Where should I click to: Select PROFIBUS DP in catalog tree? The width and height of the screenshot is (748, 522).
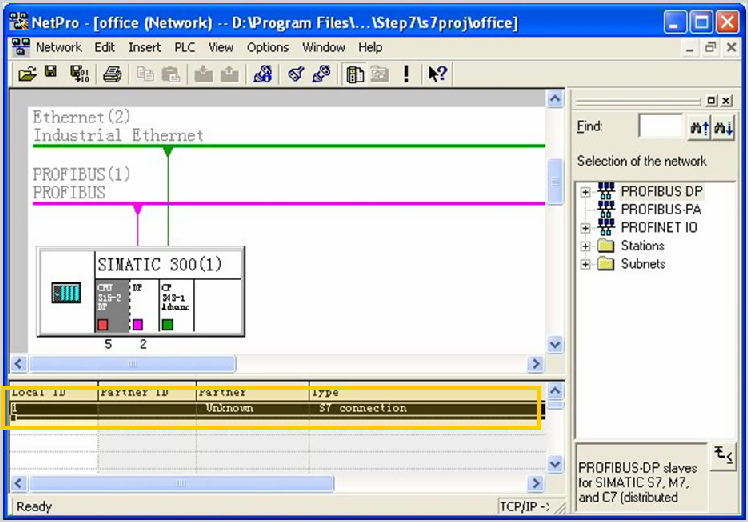click(x=662, y=191)
